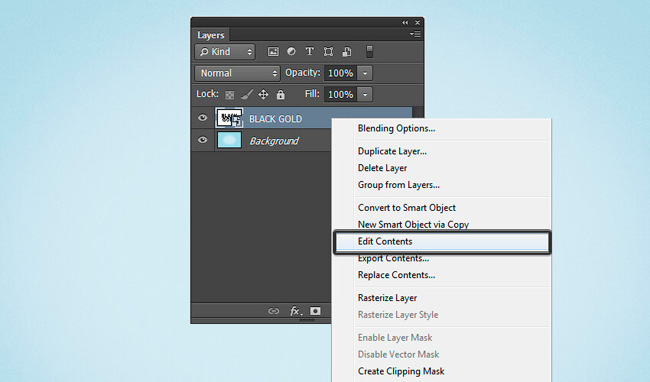Open the Opacity slider arrow

365,73
